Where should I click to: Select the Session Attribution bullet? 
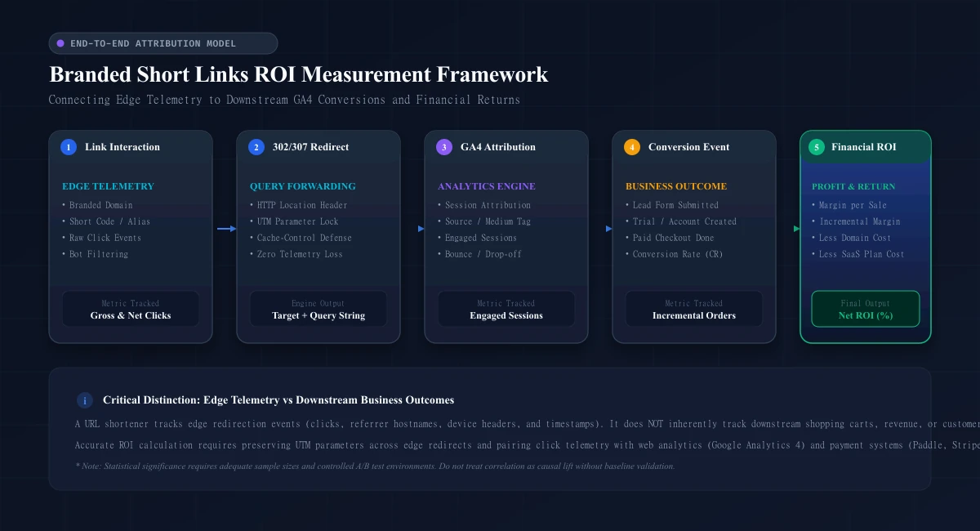pos(484,205)
